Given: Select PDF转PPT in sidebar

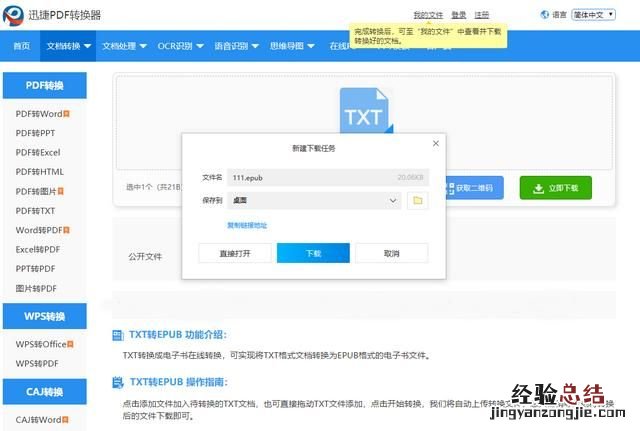Looking at the screenshot, I should [x=35, y=133].
